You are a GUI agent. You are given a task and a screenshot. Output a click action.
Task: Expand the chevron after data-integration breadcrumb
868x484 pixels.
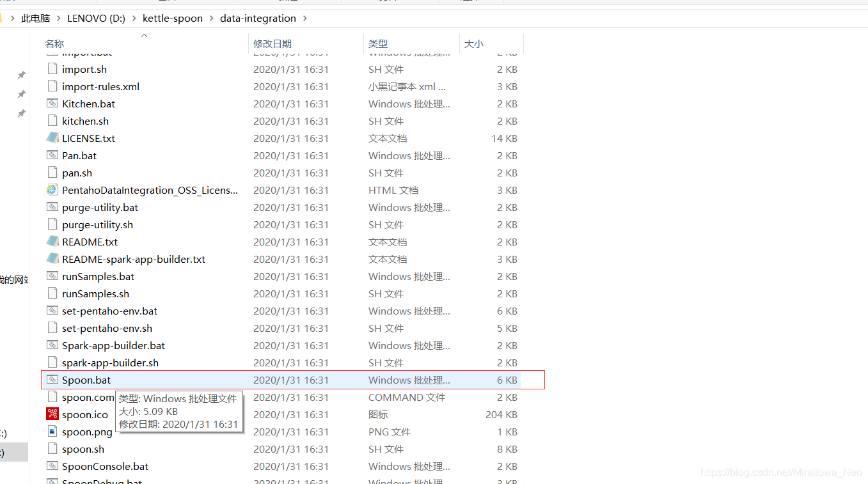point(305,18)
